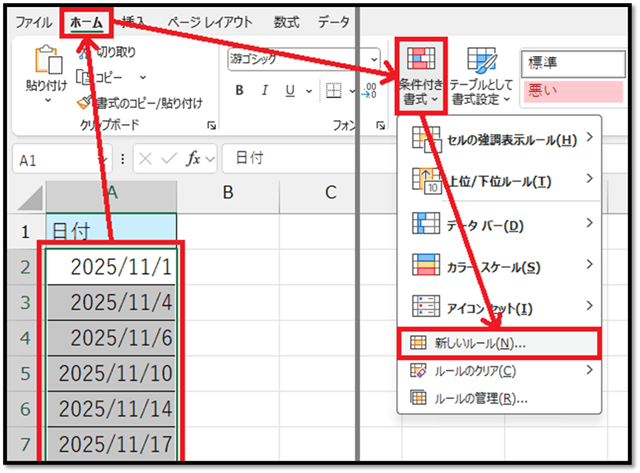Toggle Italic formatting button

click(263, 91)
